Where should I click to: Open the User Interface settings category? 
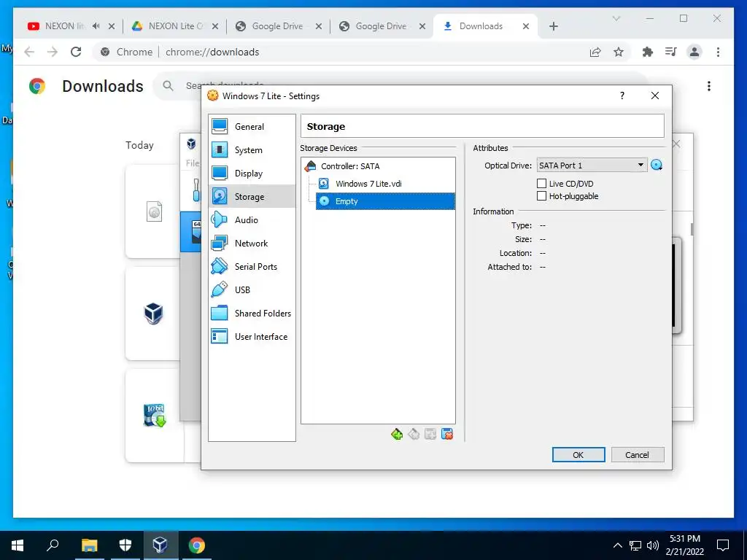click(252, 337)
